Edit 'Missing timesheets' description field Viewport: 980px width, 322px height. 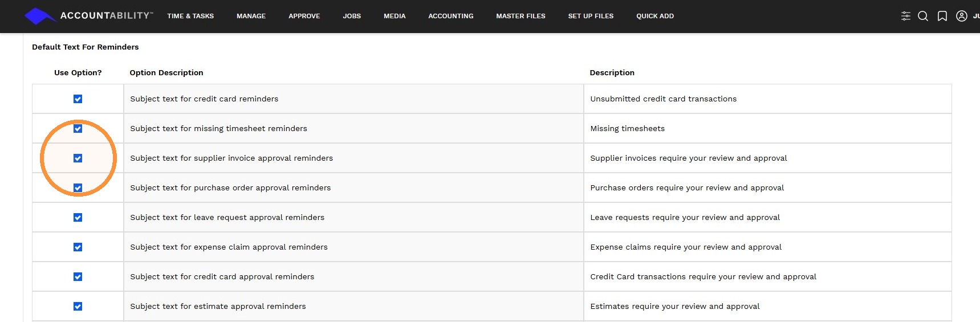767,129
